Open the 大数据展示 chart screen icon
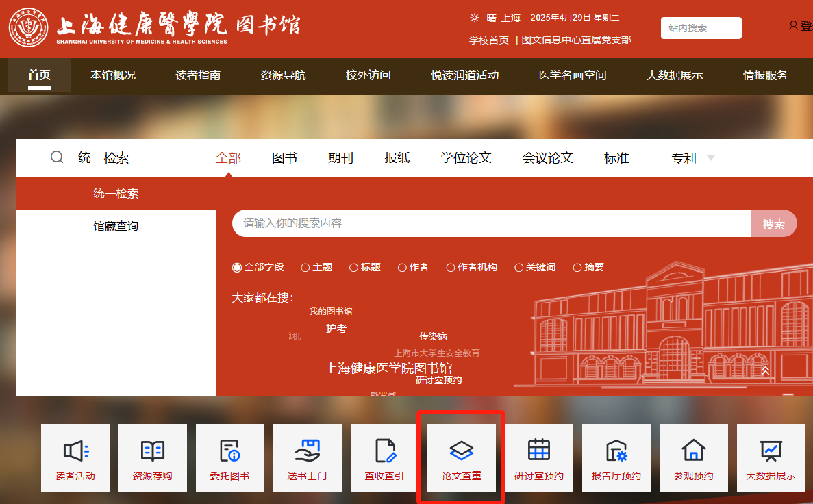 tap(771, 451)
